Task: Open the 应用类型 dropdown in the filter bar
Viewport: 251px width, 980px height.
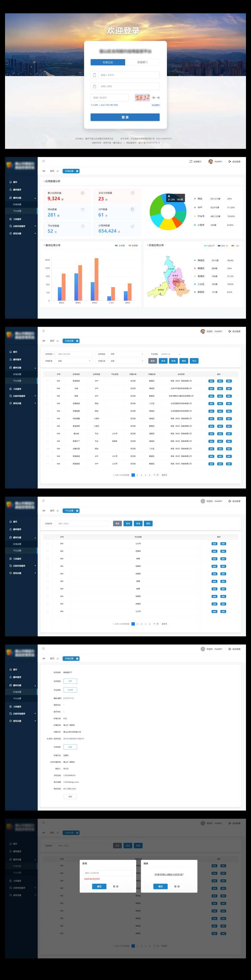Action: [x=127, y=354]
